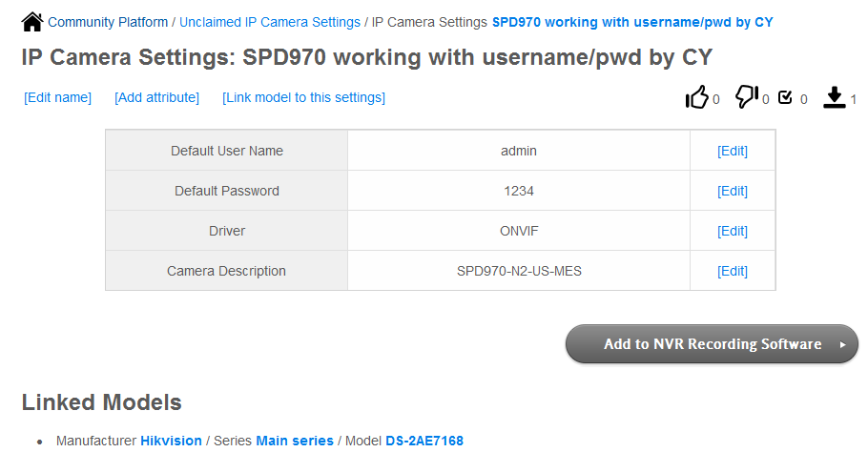Click Add to NVR Recording Software button
This screenshot has width=868, height=473.
pyautogui.click(x=712, y=344)
